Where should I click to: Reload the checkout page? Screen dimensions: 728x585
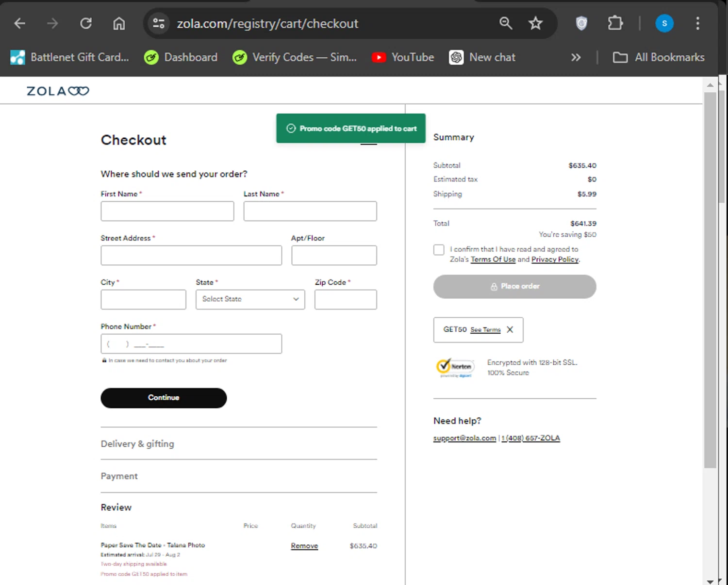[86, 23]
